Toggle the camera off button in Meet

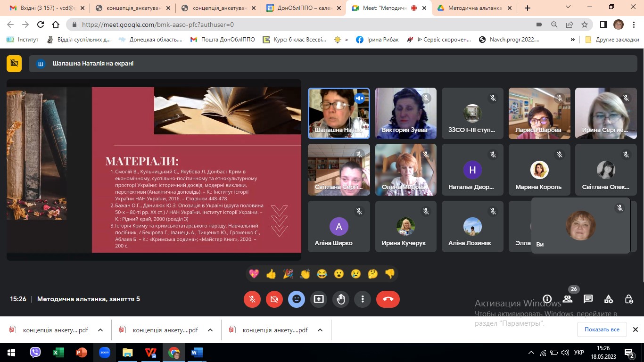(x=274, y=299)
